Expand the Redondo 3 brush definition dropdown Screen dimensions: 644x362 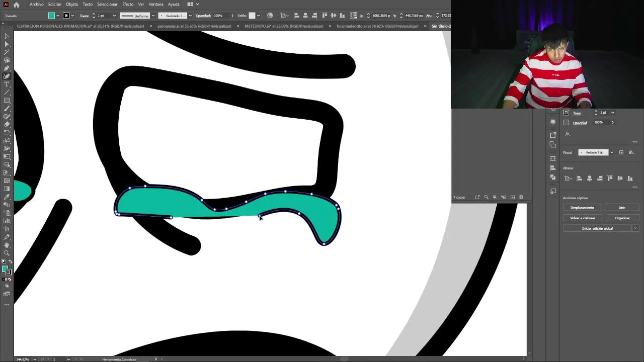(190, 16)
